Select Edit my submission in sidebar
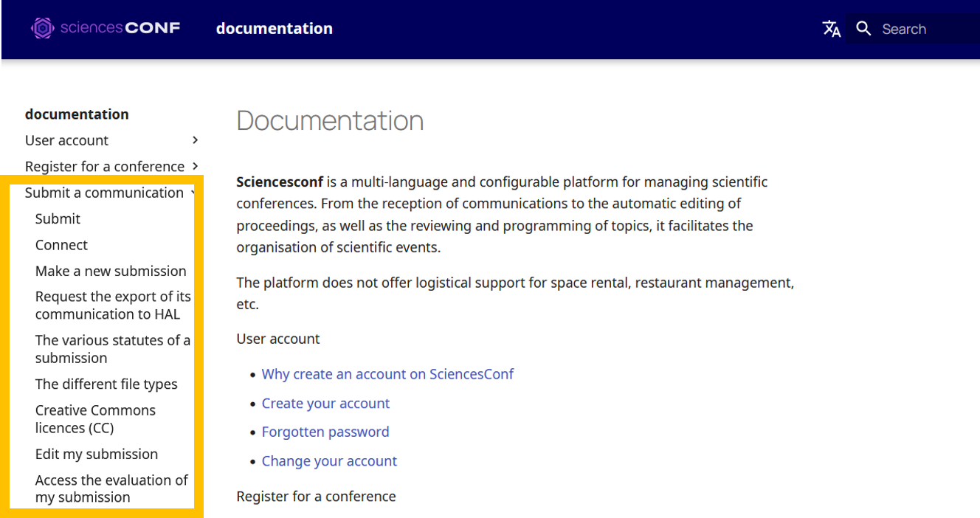980x518 pixels. 97,454
